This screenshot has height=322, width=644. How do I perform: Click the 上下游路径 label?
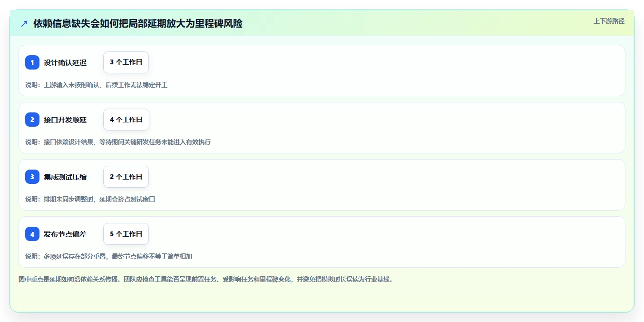click(609, 21)
